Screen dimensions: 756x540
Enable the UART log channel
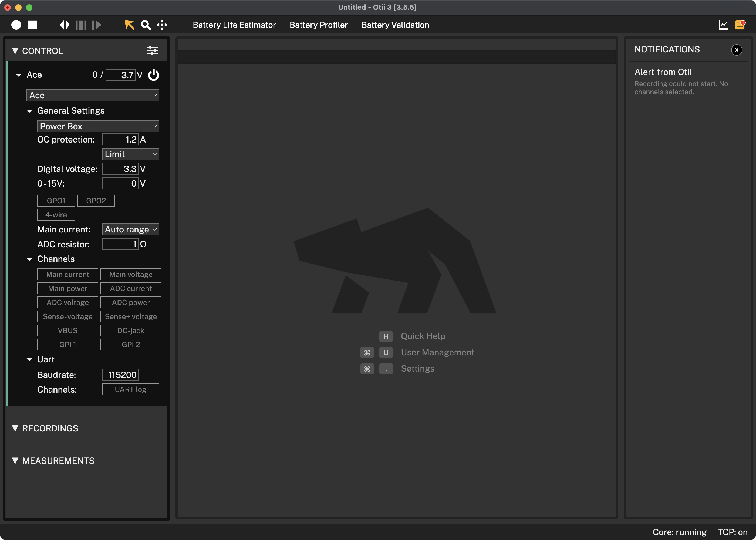tap(131, 389)
